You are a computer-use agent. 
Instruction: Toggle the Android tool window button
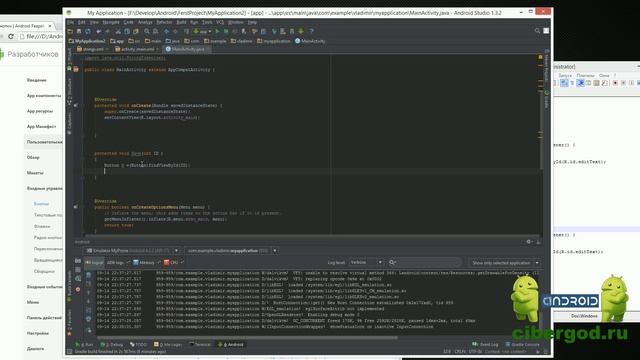[231, 344]
